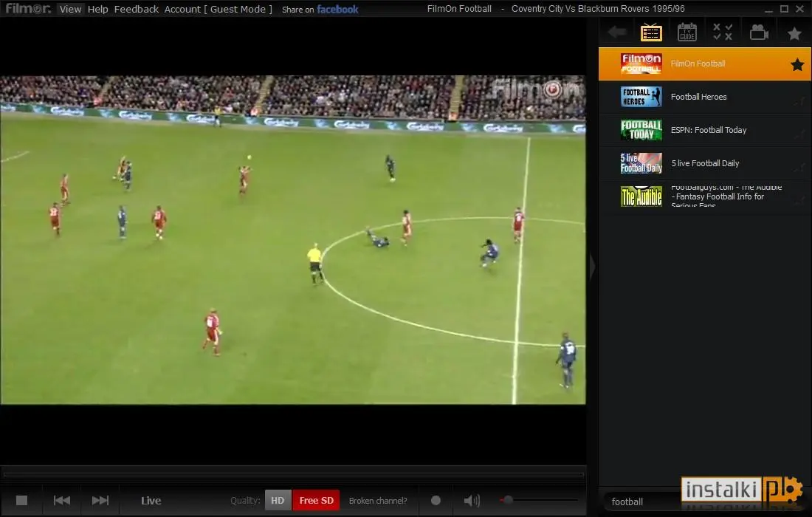Open the recordings camera icon
The image size is (812, 517).
click(759, 32)
